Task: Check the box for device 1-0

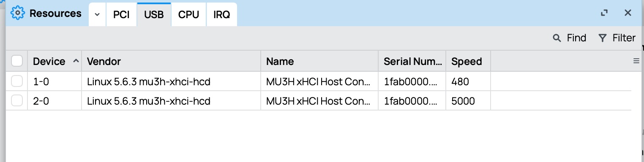Action: 17,81
